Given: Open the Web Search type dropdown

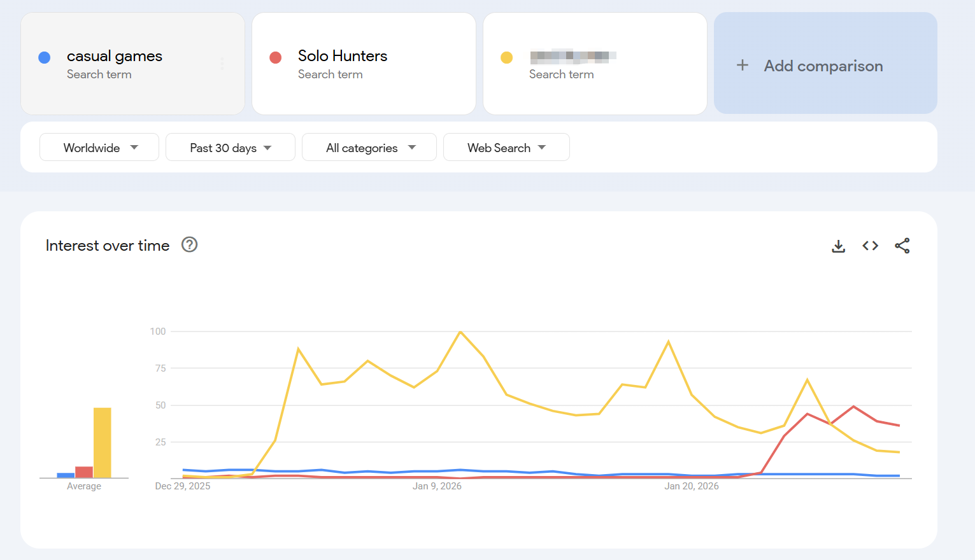Looking at the screenshot, I should (x=506, y=148).
